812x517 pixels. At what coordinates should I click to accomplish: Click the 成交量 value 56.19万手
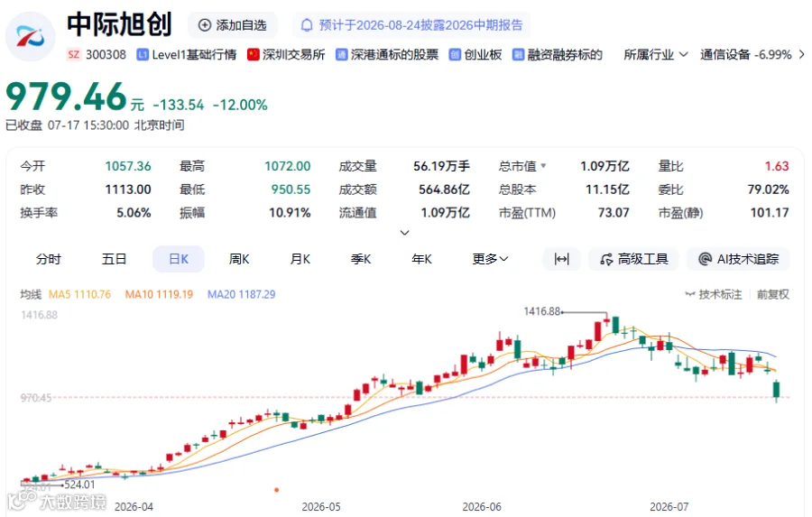(441, 166)
